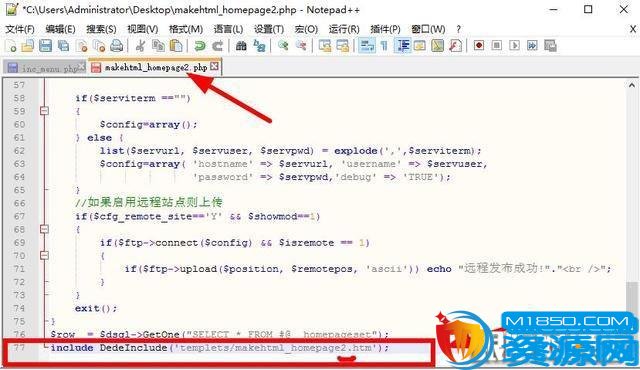Click the Print toolbar icon
The image size is (640, 370).
[117, 46]
